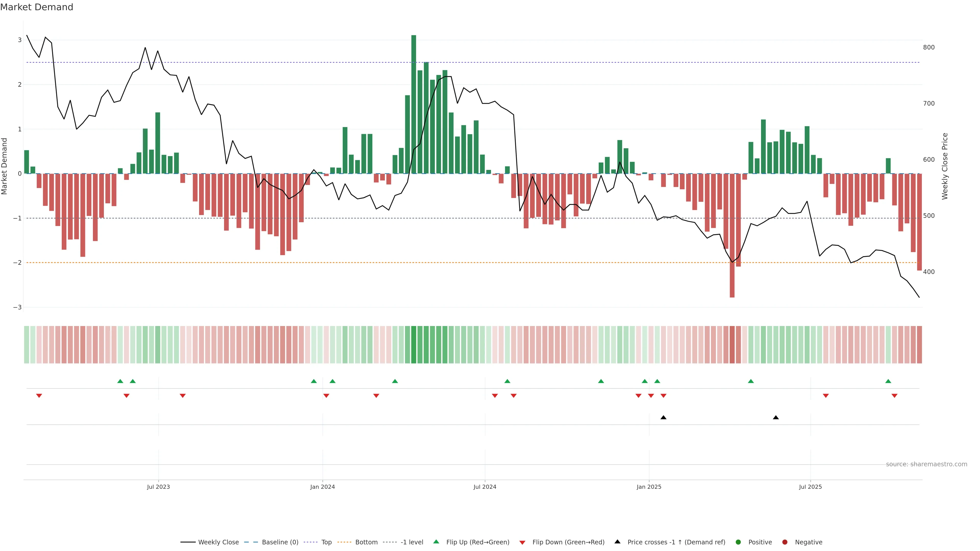Click the rightmost red Flip Down marker

pyautogui.click(x=895, y=396)
